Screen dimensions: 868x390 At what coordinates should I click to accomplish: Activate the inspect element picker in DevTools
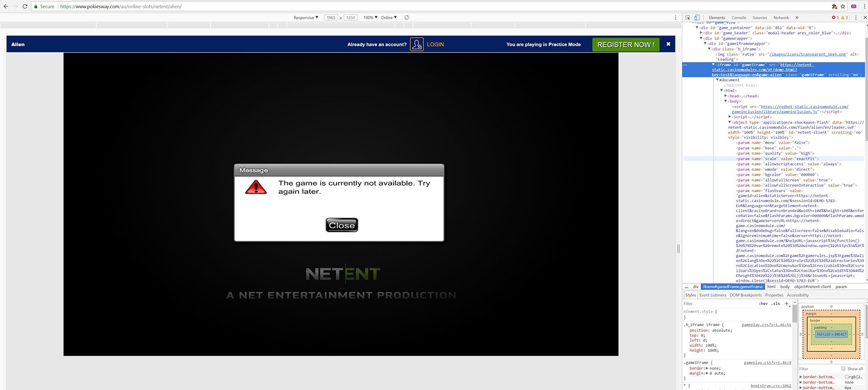point(688,17)
